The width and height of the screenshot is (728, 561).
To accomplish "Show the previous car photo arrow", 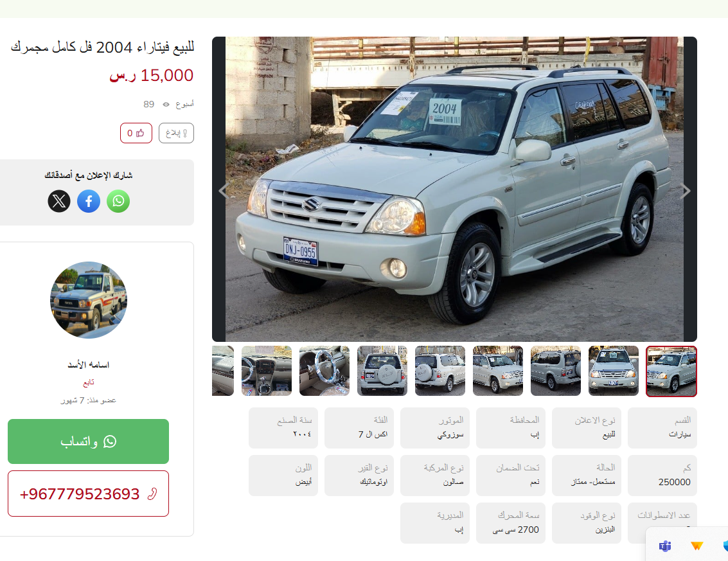I will pyautogui.click(x=224, y=191).
